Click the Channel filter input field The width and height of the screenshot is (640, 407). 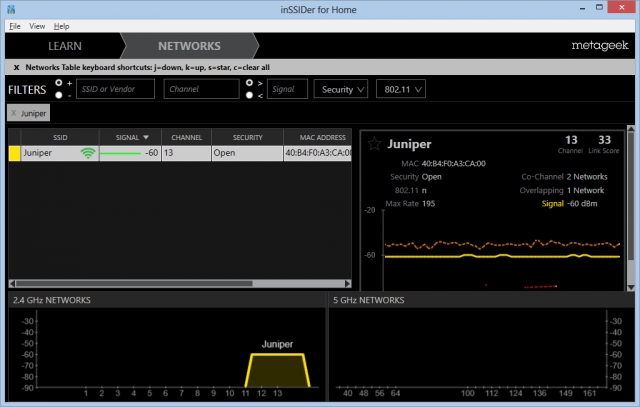[x=201, y=89]
